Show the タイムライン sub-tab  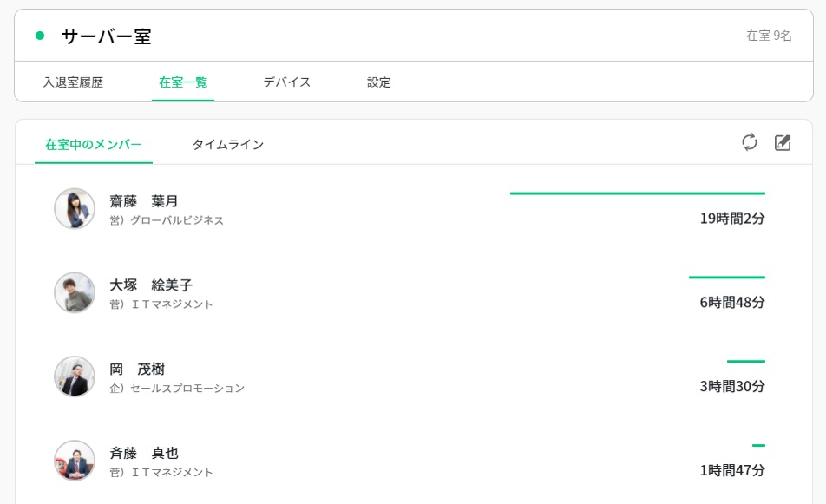pyautogui.click(x=228, y=144)
